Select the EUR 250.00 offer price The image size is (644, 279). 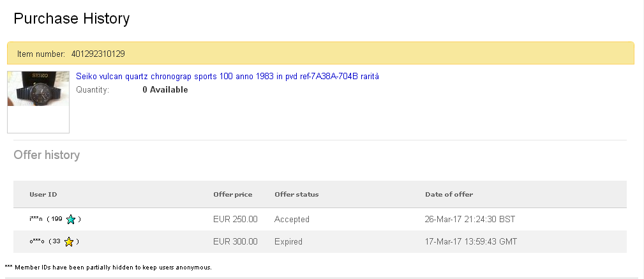[236, 220]
